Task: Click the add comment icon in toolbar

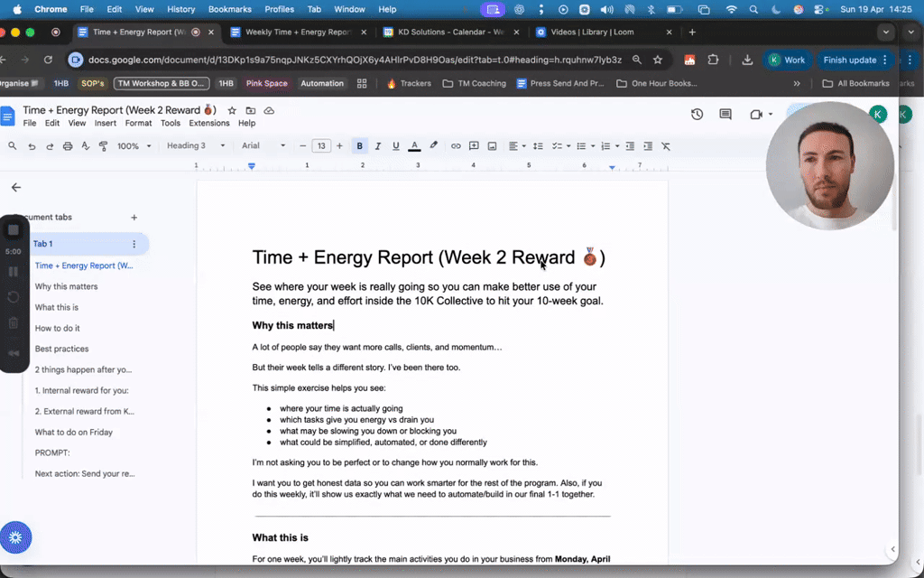Action: (x=474, y=146)
